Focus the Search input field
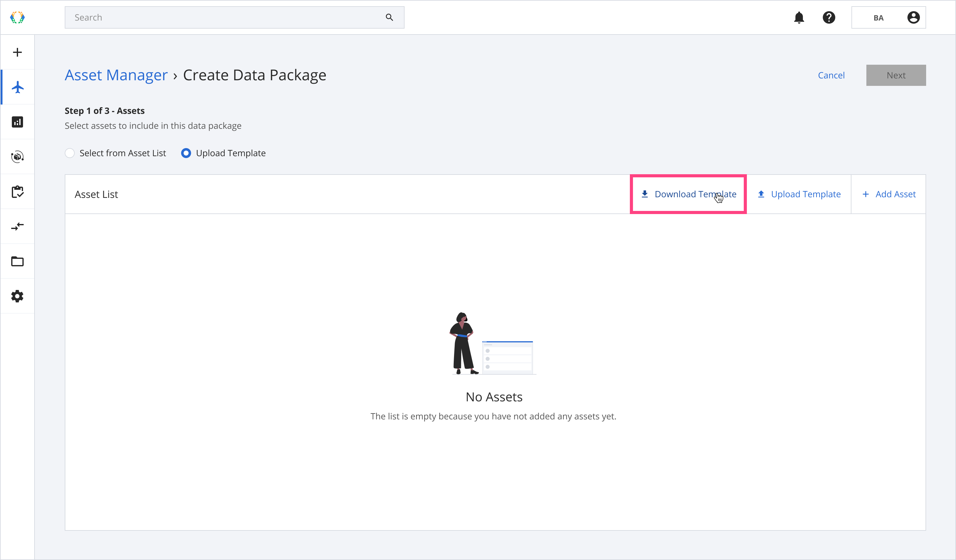The height and width of the screenshot is (560, 956). [x=227, y=17]
